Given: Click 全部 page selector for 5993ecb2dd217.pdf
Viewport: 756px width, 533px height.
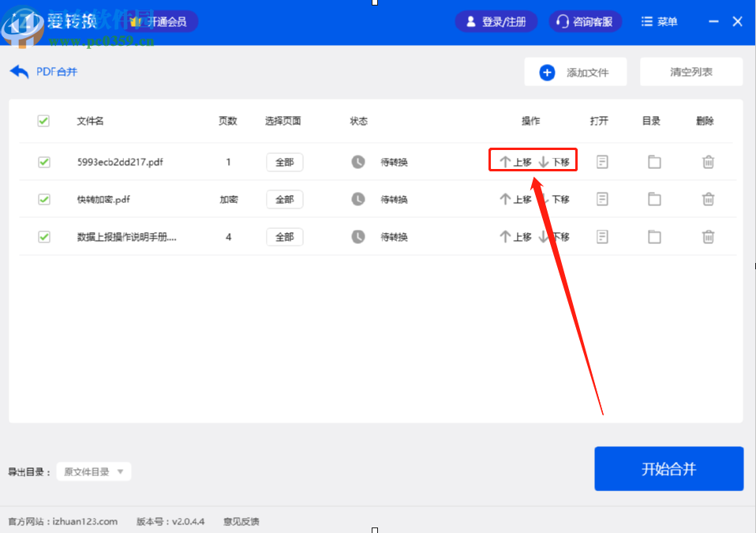Looking at the screenshot, I should coord(284,162).
